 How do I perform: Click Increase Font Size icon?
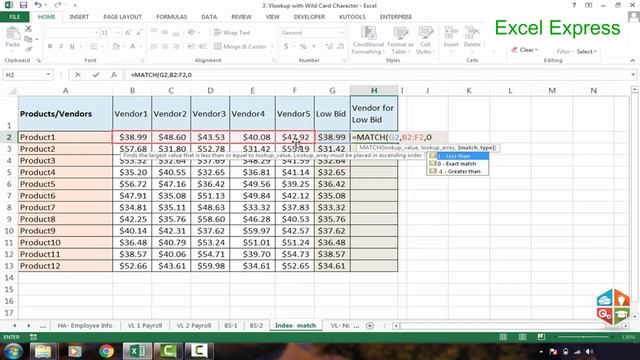128,33
